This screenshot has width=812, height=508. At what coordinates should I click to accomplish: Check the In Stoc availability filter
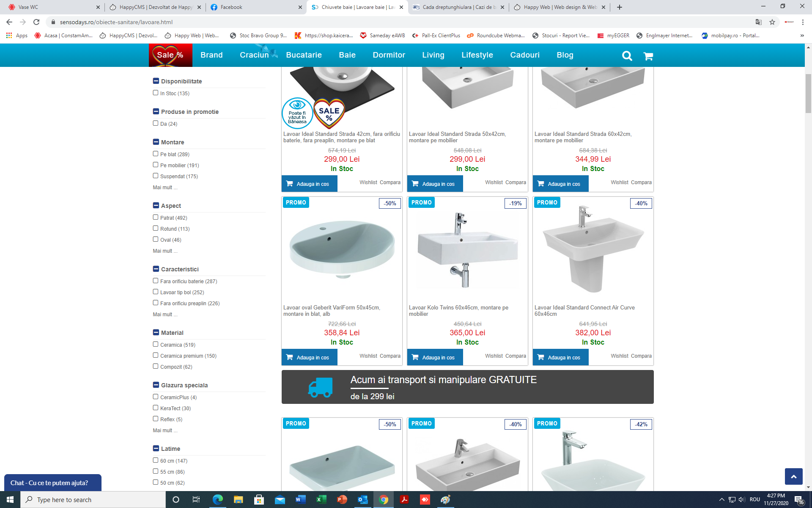click(x=156, y=93)
